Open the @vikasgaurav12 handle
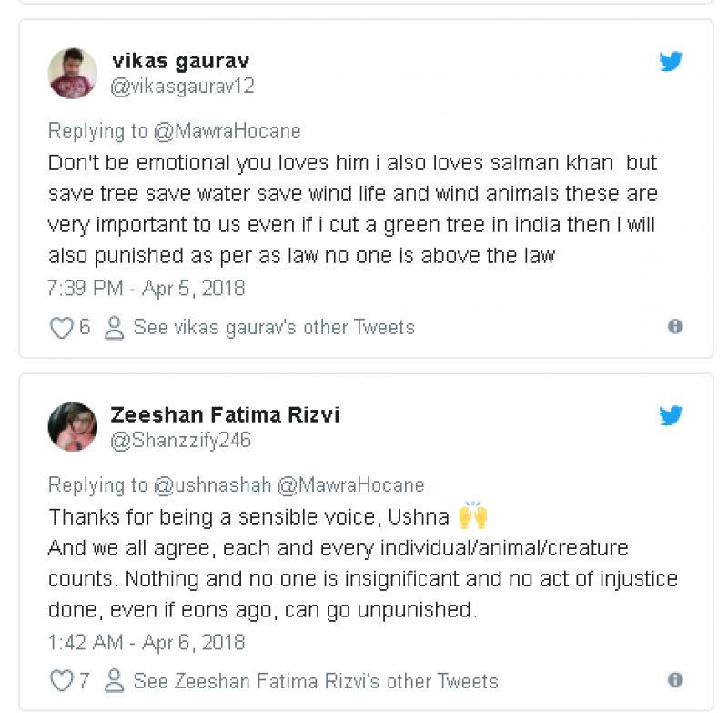728x713 pixels. click(x=182, y=87)
